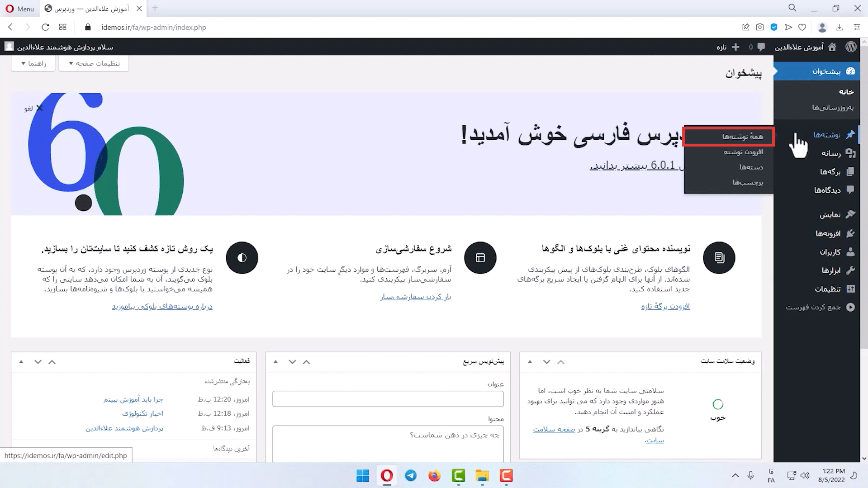Open the تنظیمات صفحه screen options dropdown
This screenshot has height=488, width=868.
click(x=94, y=63)
